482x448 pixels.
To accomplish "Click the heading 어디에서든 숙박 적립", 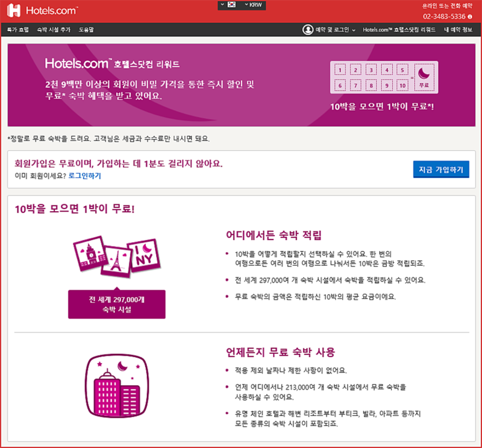I will tap(274, 235).
